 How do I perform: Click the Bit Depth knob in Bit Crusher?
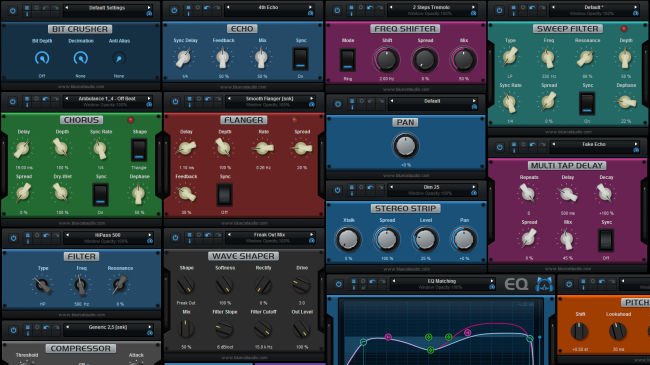coord(42,58)
